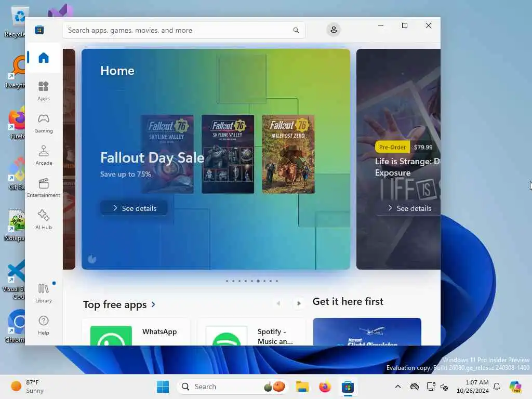532x399 pixels.
Task: Pause carousel using spinner icon on banner
Action: (x=92, y=259)
